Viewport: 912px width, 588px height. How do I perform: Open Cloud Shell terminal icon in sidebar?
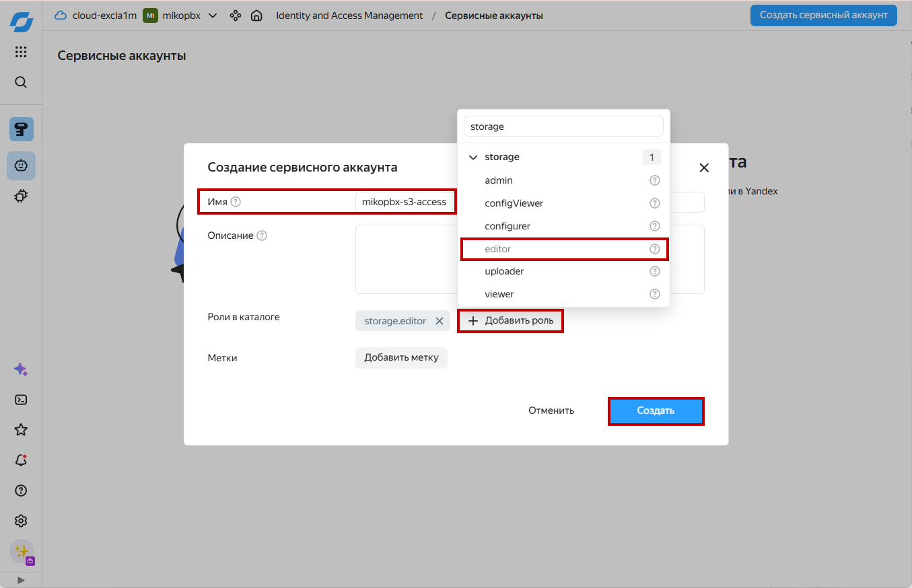(21, 400)
